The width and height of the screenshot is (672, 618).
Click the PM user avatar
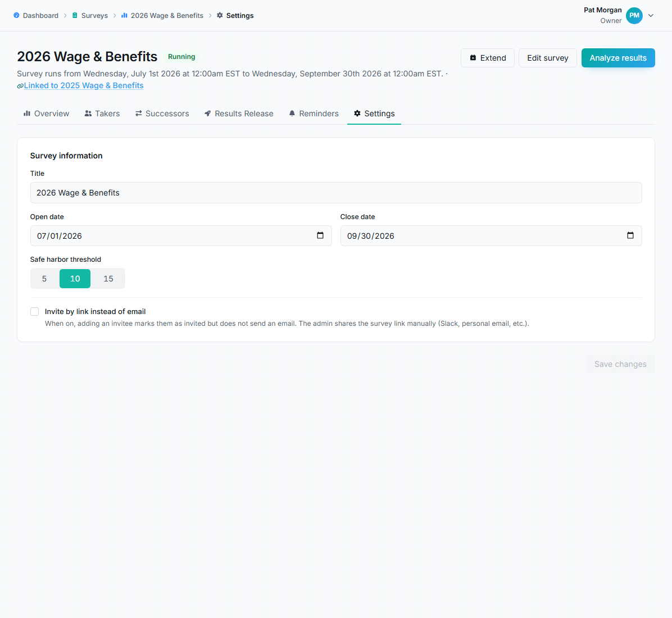634,15
